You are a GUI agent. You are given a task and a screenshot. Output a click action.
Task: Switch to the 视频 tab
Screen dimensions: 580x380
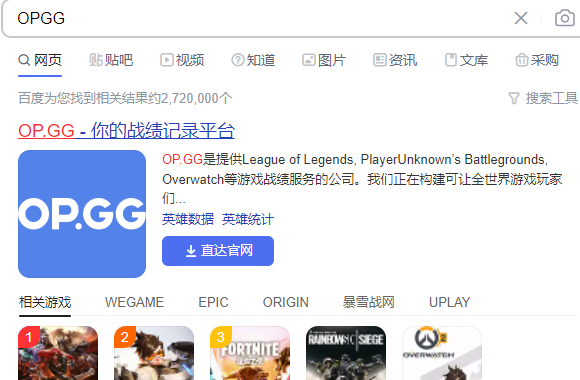(x=182, y=60)
